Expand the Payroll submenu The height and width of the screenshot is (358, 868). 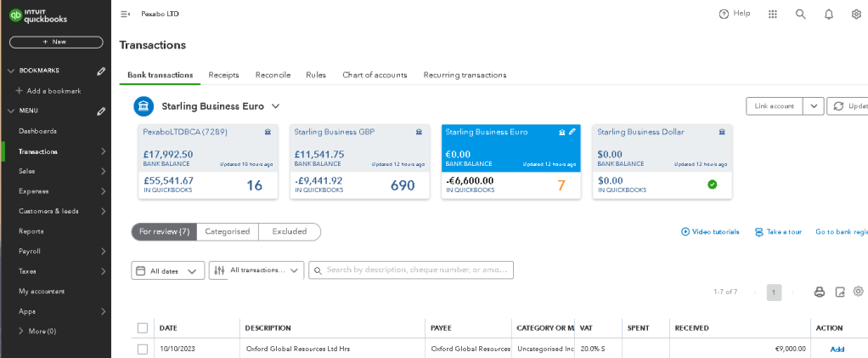pyautogui.click(x=103, y=251)
